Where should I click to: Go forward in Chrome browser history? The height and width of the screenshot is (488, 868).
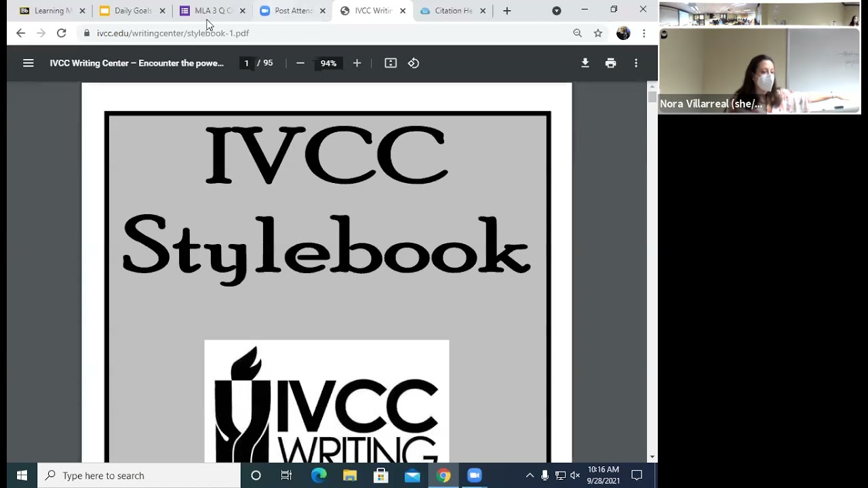coord(41,33)
